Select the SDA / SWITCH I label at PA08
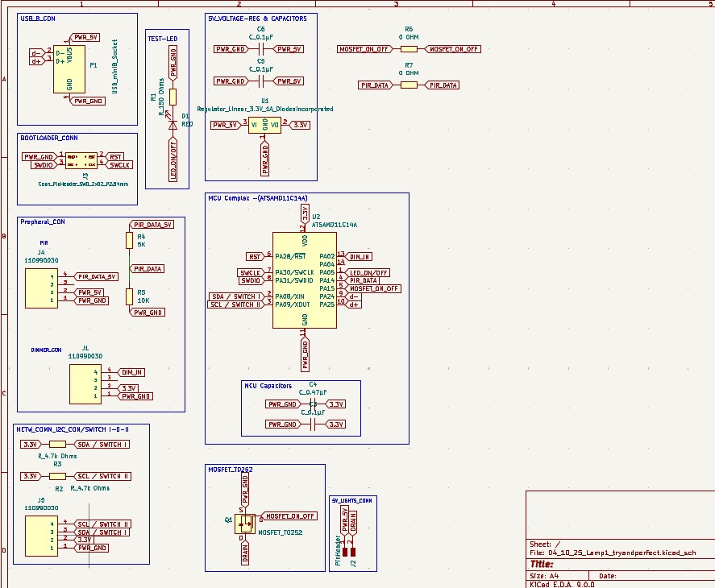 236,296
